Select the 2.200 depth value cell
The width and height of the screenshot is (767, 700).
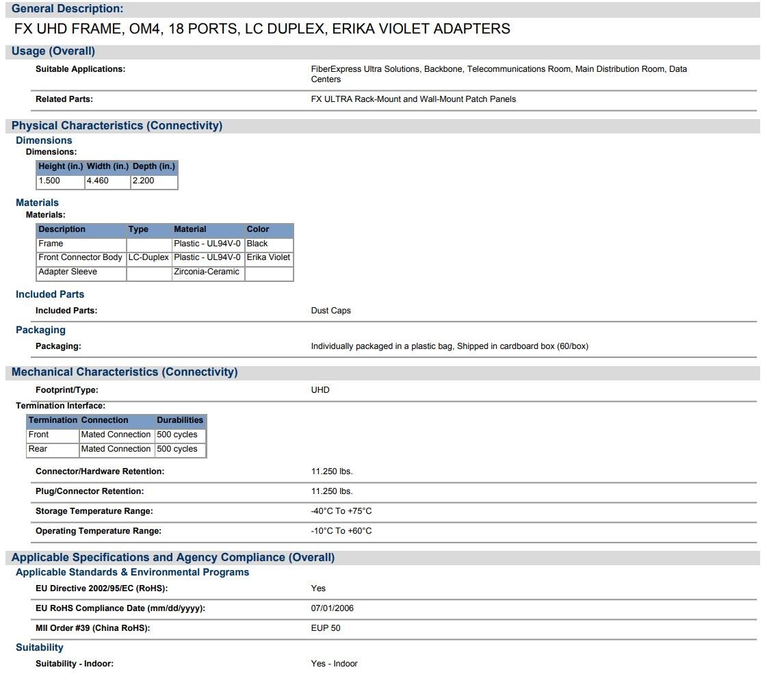(x=154, y=181)
